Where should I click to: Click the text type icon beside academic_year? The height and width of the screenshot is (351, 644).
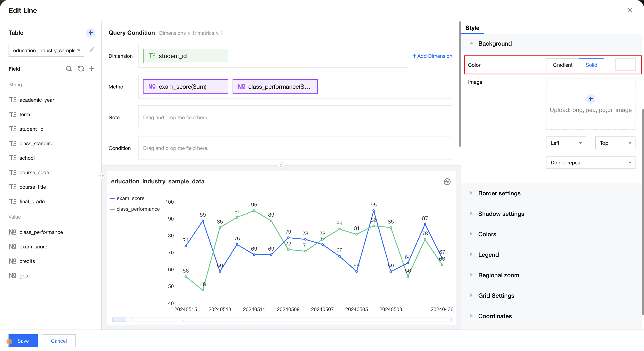pyautogui.click(x=13, y=100)
